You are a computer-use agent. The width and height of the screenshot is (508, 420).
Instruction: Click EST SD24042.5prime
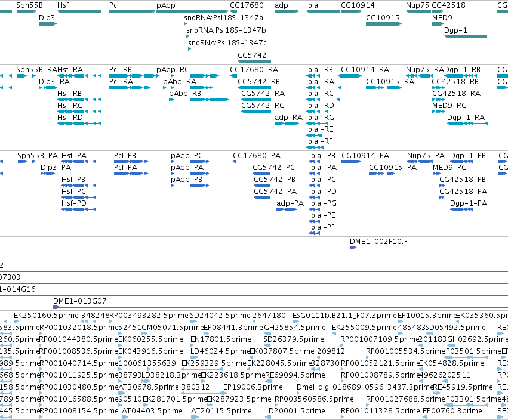pyautogui.click(x=220, y=316)
